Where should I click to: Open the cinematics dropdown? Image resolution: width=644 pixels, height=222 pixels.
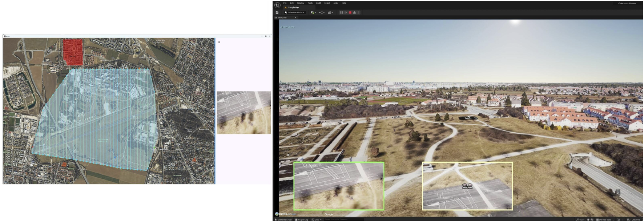(330, 12)
